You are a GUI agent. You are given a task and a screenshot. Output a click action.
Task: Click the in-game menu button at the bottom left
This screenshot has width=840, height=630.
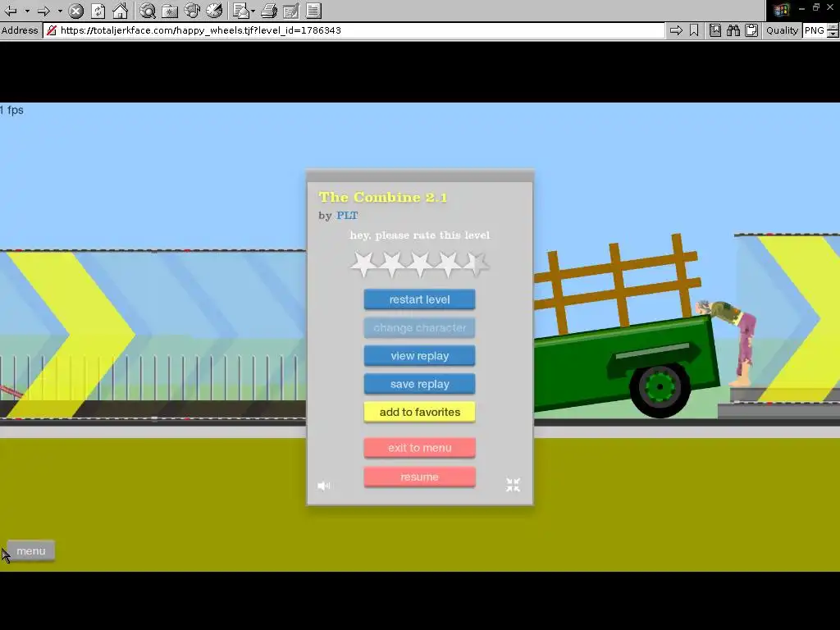click(31, 550)
